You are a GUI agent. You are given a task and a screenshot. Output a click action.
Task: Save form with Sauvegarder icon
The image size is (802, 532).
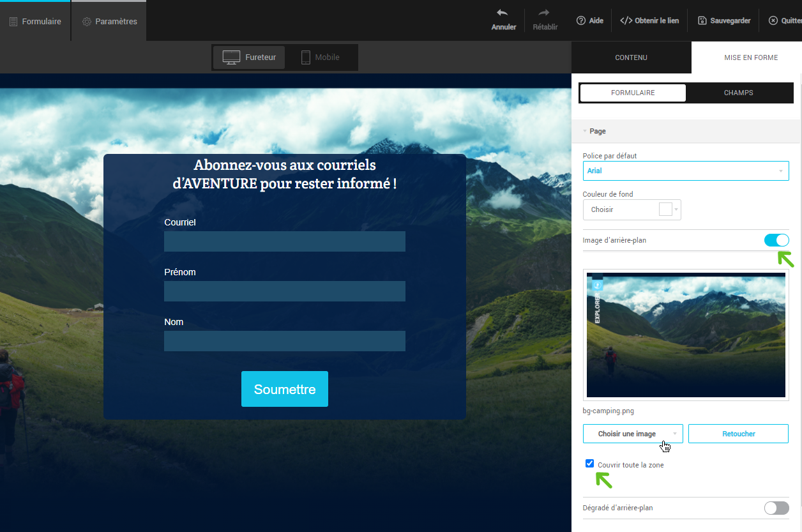coord(702,20)
